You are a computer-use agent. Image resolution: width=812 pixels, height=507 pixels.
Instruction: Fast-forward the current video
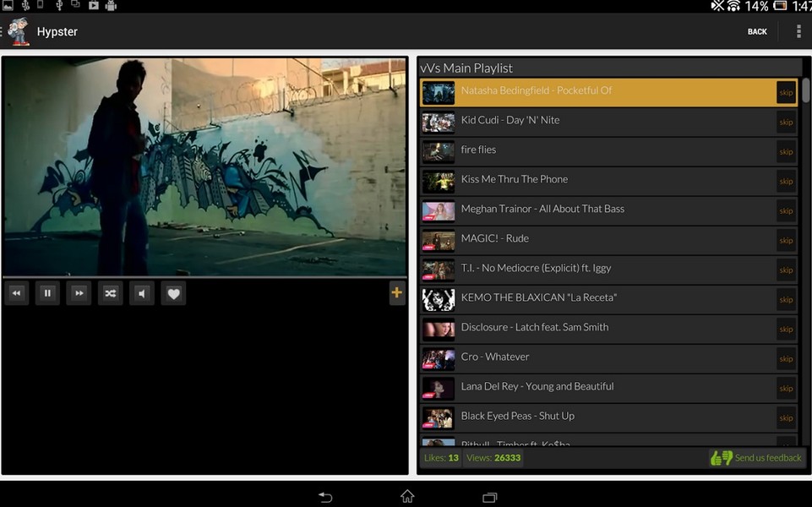tap(79, 293)
